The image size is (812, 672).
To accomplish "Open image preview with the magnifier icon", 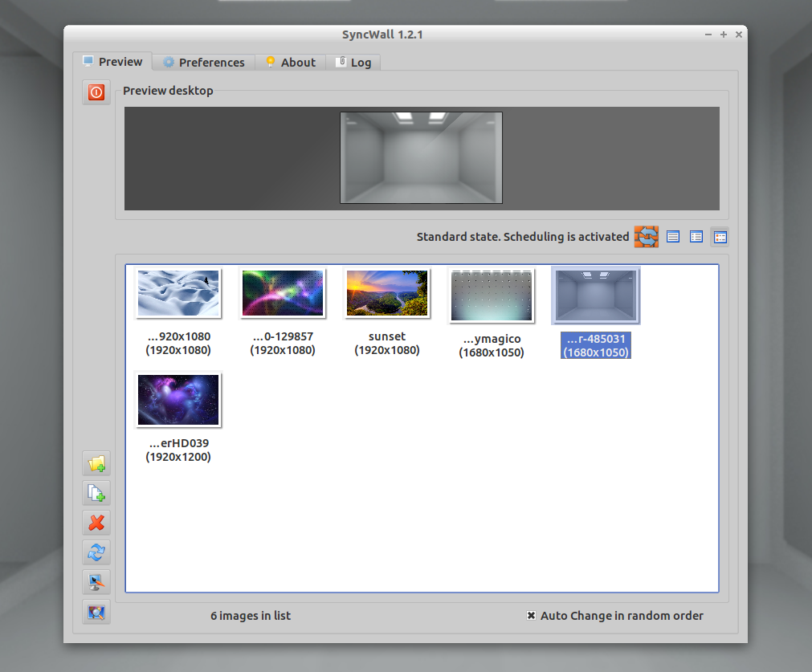I will [x=96, y=612].
